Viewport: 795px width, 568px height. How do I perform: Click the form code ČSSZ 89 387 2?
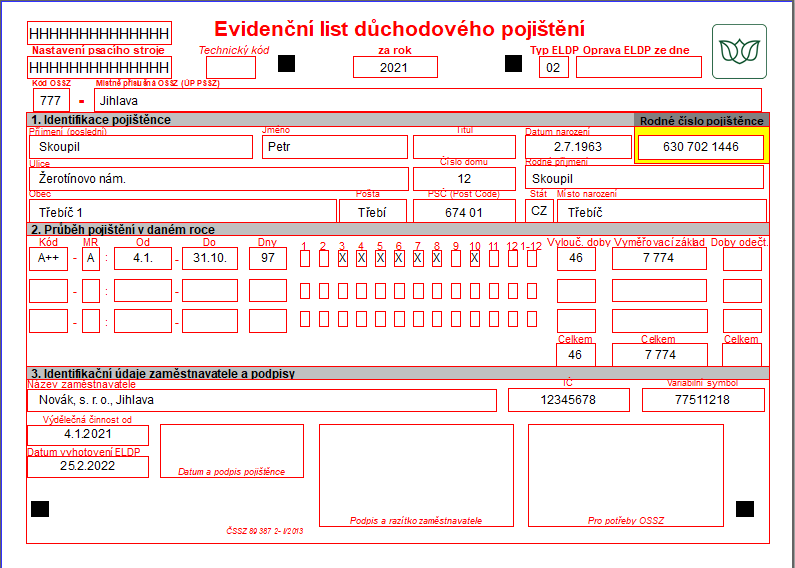pyautogui.click(x=264, y=531)
